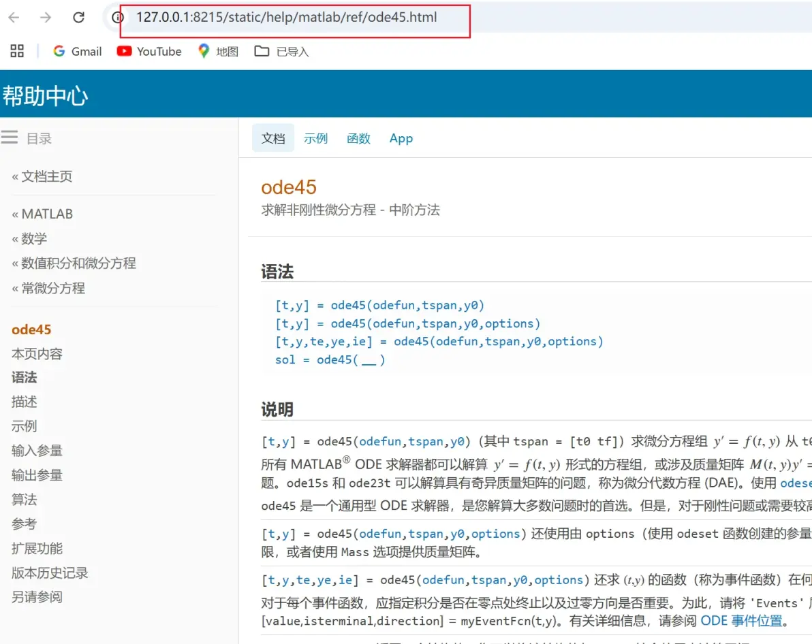Open the 已导入 bookmarks folder
This screenshot has height=644, width=812.
tap(282, 51)
